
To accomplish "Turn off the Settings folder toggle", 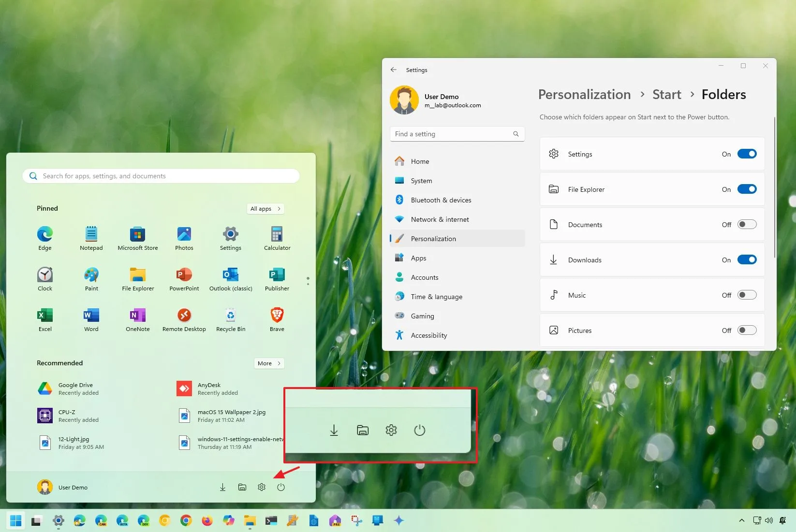I will pos(747,154).
